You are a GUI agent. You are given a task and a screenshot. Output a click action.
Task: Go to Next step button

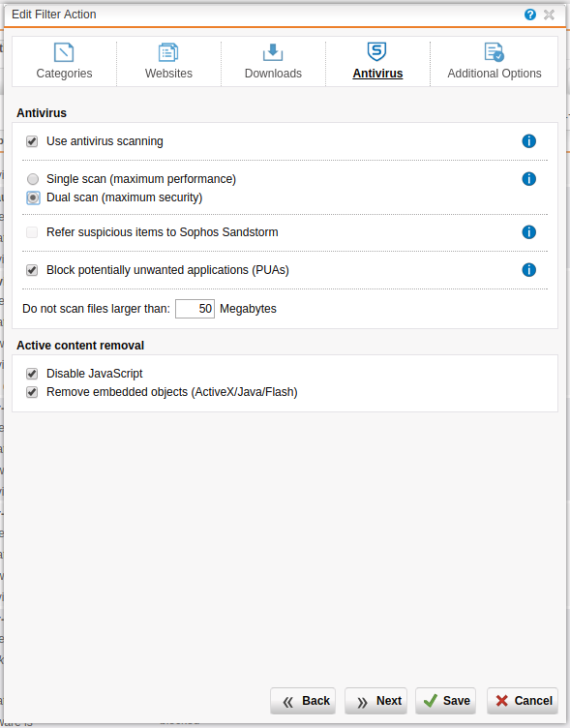click(376, 701)
